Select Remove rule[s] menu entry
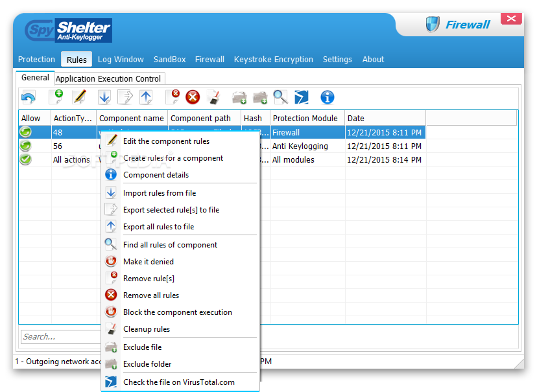This screenshot has height=392, width=537. click(180, 278)
